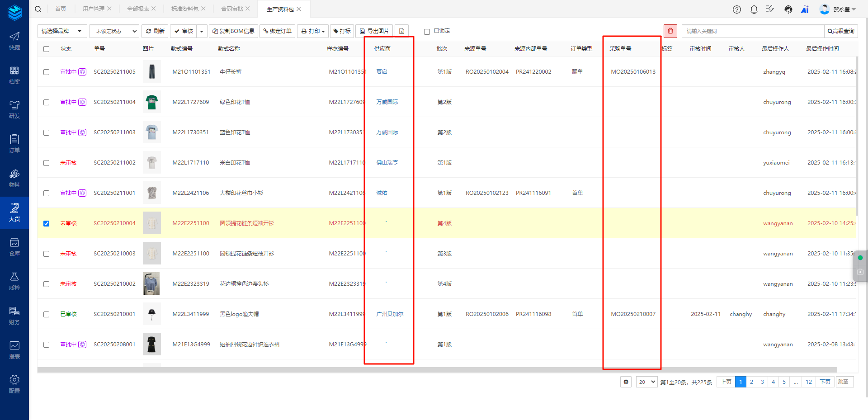This screenshot has height=420, width=868.
Task: Toggle the select-all checkbox in table header
Action: click(46, 49)
